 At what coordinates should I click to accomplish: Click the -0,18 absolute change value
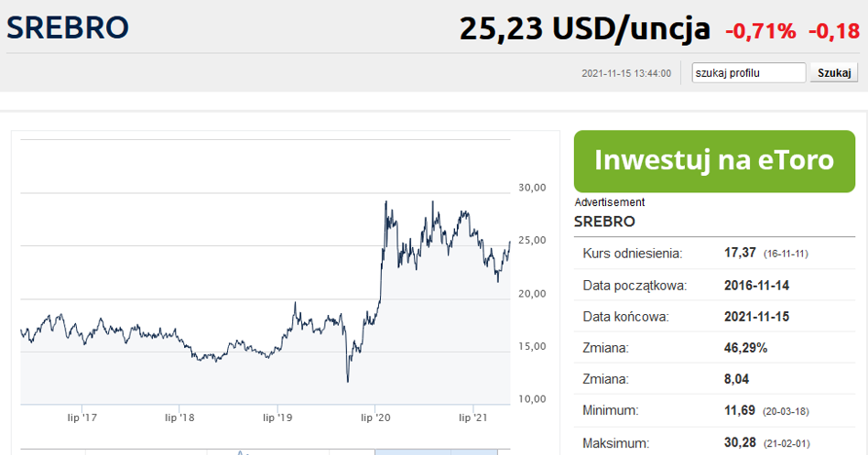[833, 31]
